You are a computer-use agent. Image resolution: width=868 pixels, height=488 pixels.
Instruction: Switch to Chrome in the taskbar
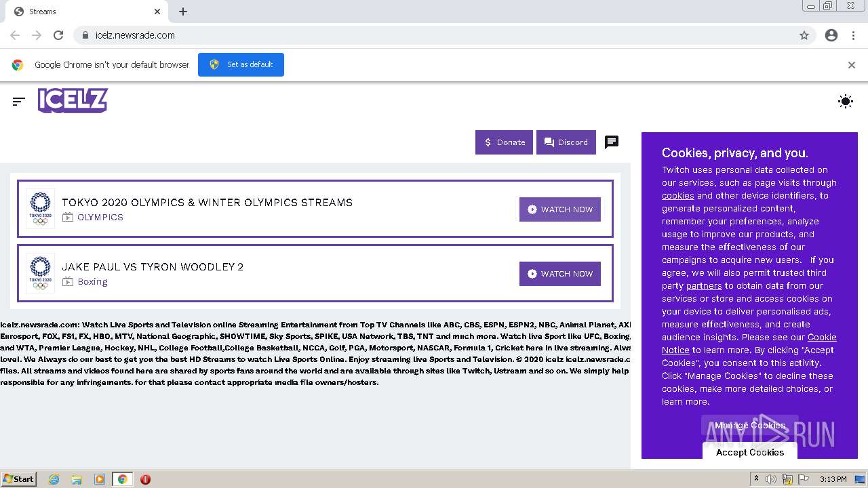tap(122, 479)
